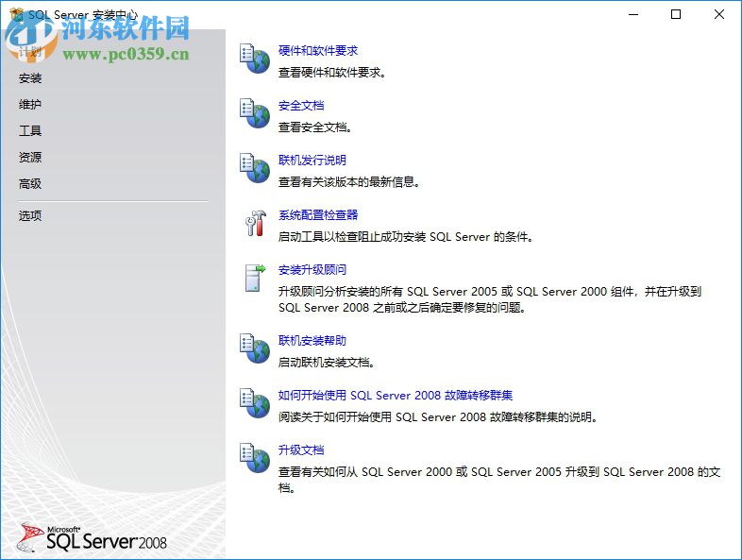Select 高级 in the left sidebar
This screenshot has width=742, height=560.
[30, 183]
